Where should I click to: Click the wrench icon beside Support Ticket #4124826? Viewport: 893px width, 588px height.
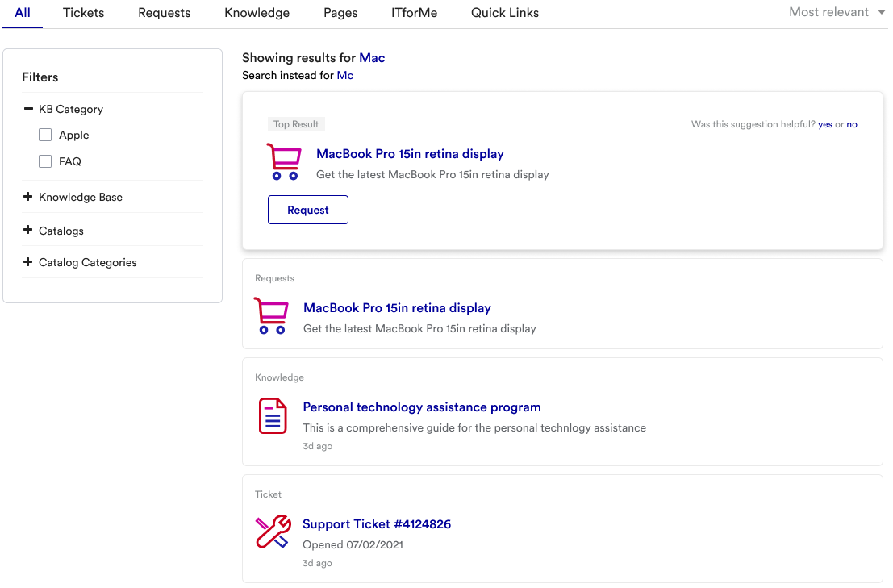pos(273,532)
